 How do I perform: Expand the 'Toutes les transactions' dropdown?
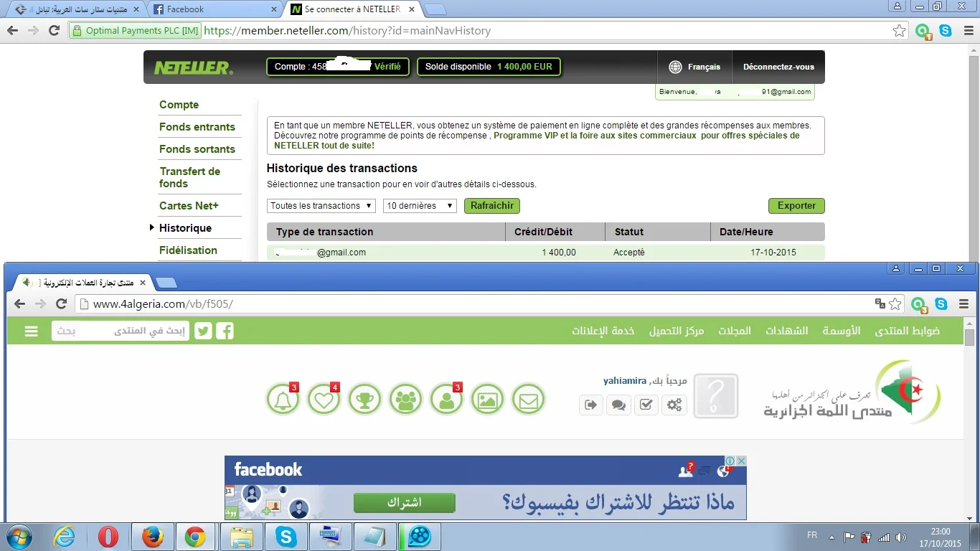pos(321,206)
